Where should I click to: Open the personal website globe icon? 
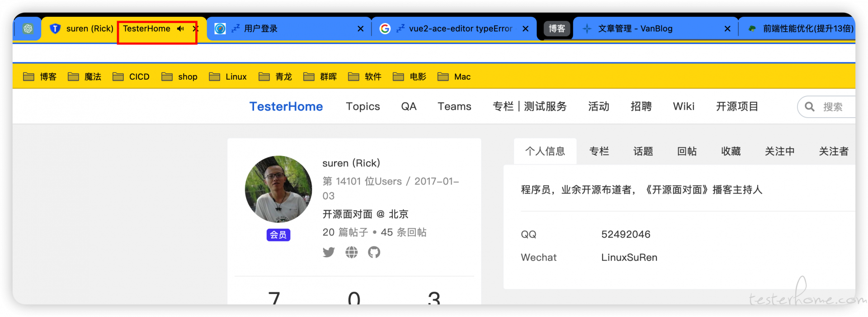tap(351, 252)
